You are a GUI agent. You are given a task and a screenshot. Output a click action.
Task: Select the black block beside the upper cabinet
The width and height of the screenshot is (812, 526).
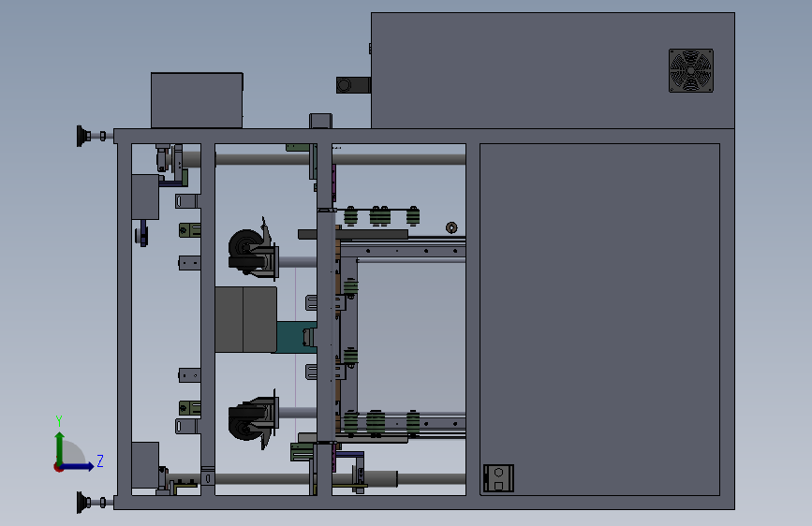(x=353, y=85)
